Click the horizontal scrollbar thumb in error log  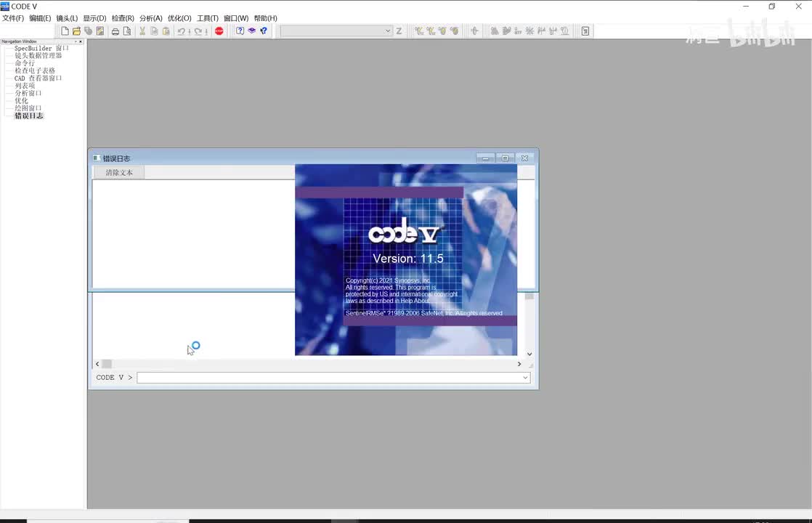(x=107, y=364)
